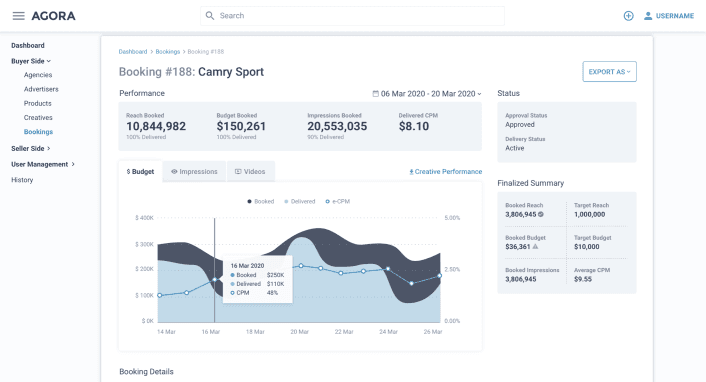Open the EXPORT AS dropdown
Image resolution: width=706 pixels, height=382 pixels.
[x=609, y=72]
